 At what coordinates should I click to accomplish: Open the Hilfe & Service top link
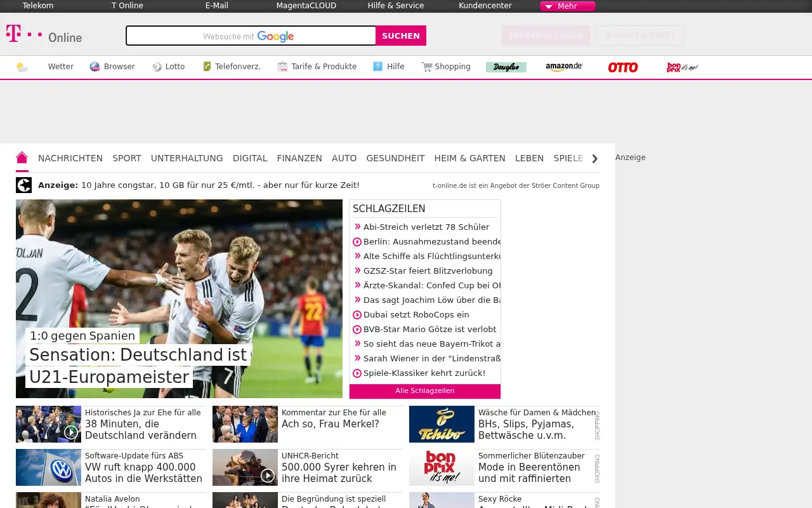[x=396, y=6]
